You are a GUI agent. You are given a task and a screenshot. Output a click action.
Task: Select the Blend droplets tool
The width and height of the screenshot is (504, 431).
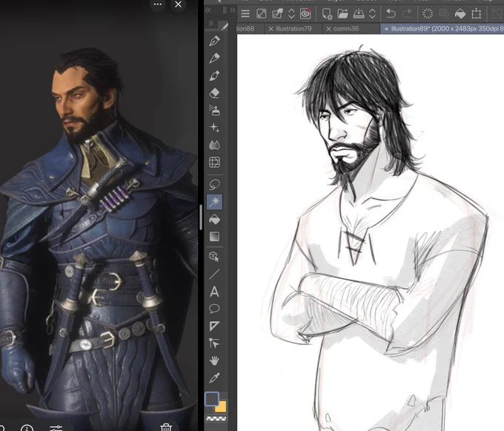[x=214, y=145]
